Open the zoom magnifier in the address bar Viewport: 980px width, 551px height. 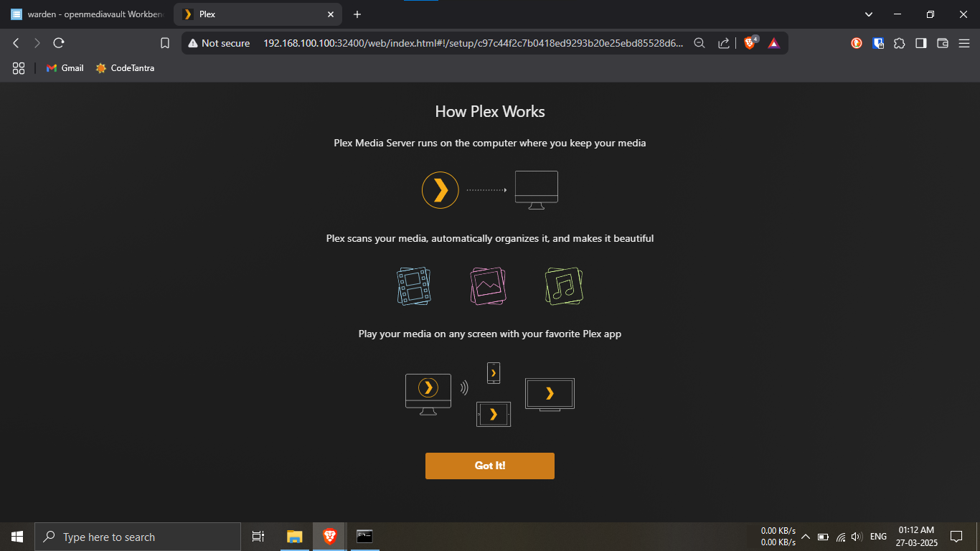coord(699,43)
